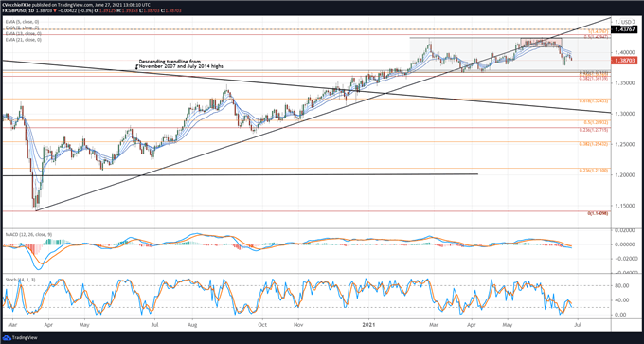Click the Stochastic 40.00 axis label

(x=623, y=300)
